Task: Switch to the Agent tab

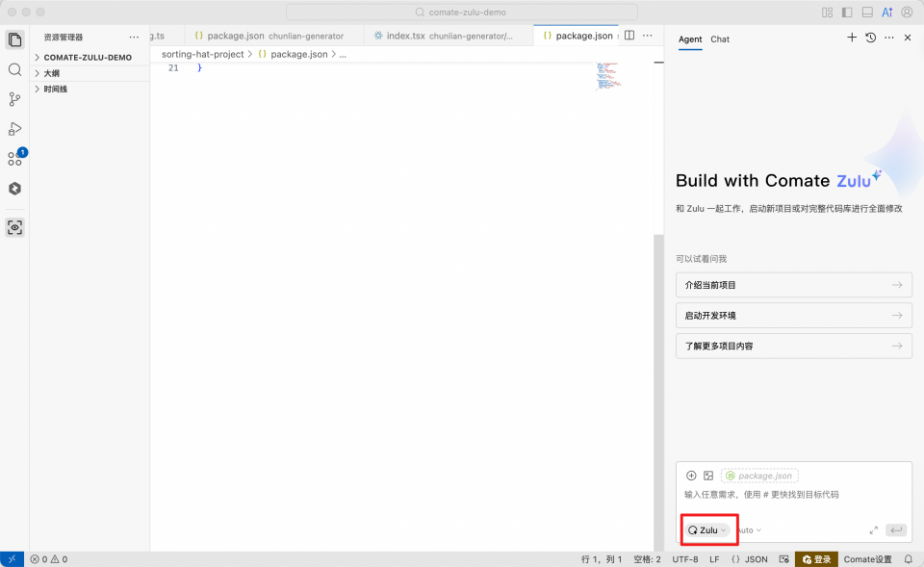Action: pyautogui.click(x=690, y=39)
